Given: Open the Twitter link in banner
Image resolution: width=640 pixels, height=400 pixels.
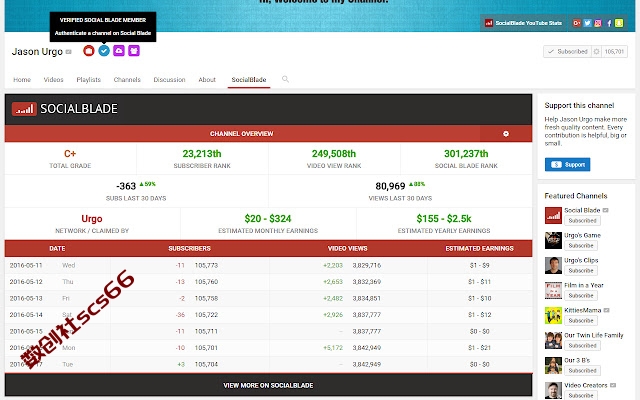Looking at the screenshot, I should point(587,23).
